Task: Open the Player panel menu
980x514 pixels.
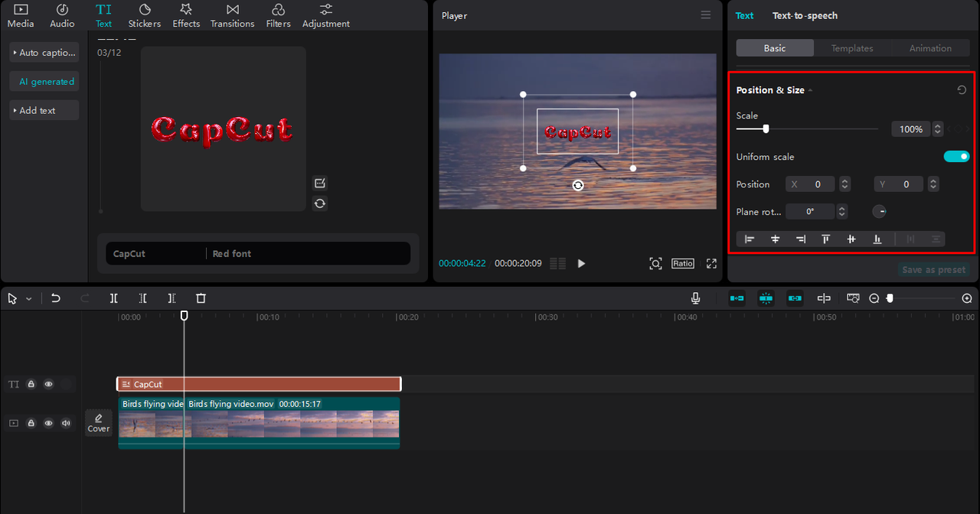Action: pyautogui.click(x=706, y=15)
